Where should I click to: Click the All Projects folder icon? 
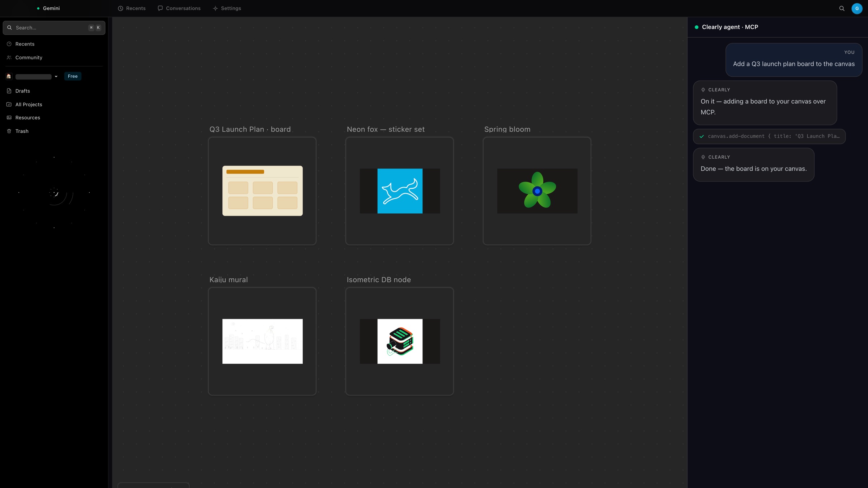click(9, 104)
